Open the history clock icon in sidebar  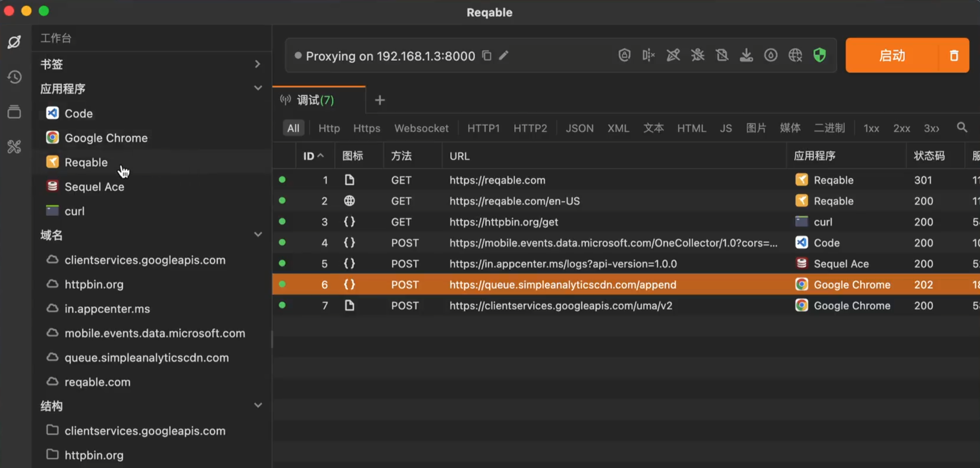point(14,77)
